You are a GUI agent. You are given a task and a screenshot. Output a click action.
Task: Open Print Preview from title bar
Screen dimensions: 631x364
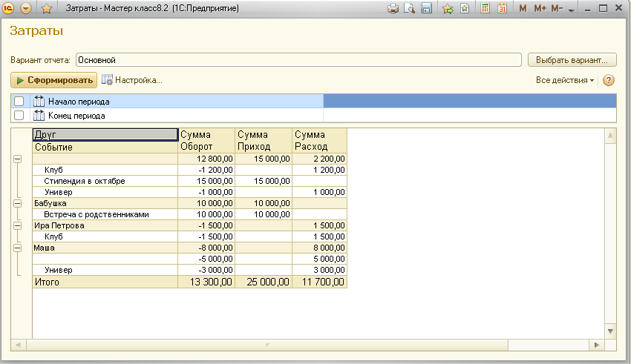click(409, 8)
